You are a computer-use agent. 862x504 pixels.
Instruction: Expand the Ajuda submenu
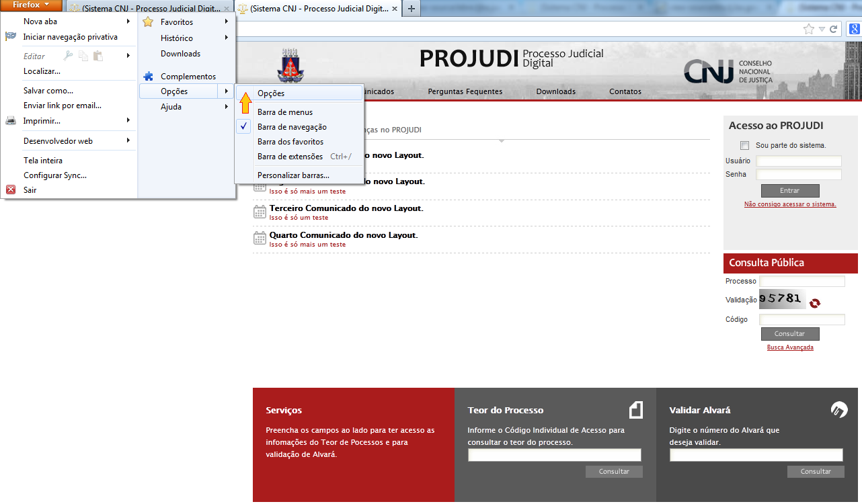pos(227,106)
